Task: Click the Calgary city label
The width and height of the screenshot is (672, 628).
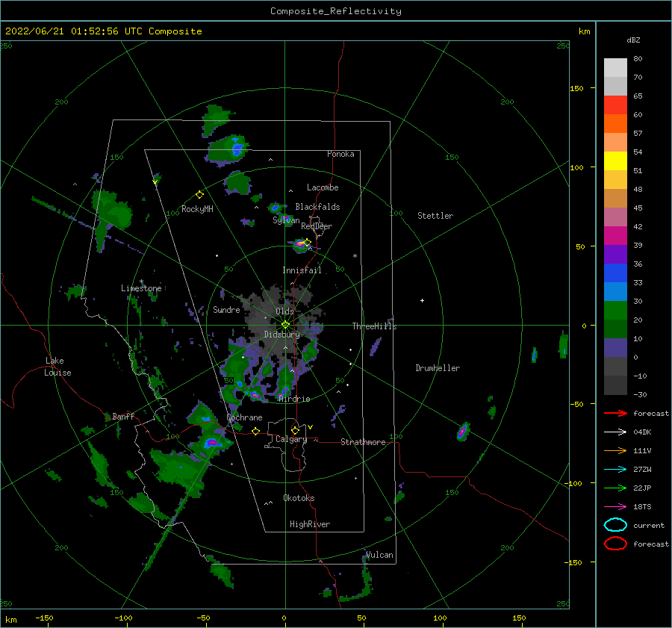Action: tap(291, 439)
